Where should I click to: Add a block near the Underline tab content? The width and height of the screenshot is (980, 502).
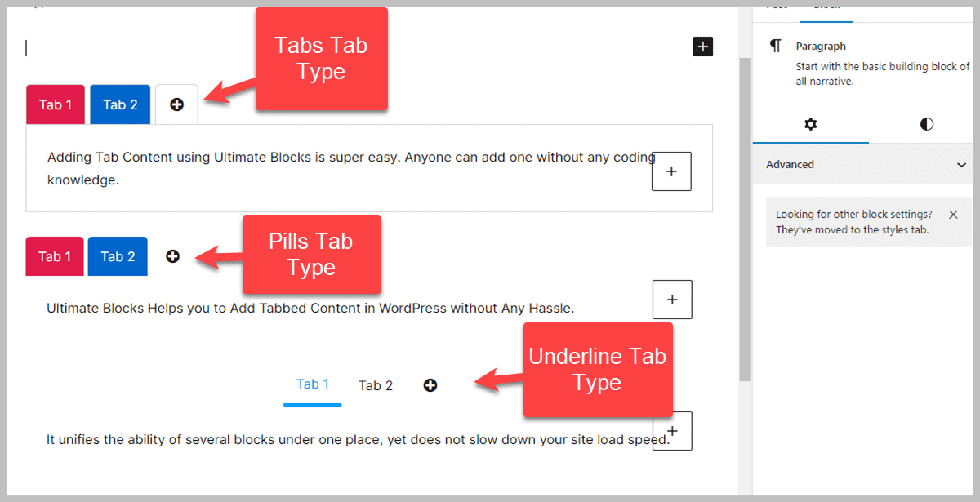click(672, 430)
